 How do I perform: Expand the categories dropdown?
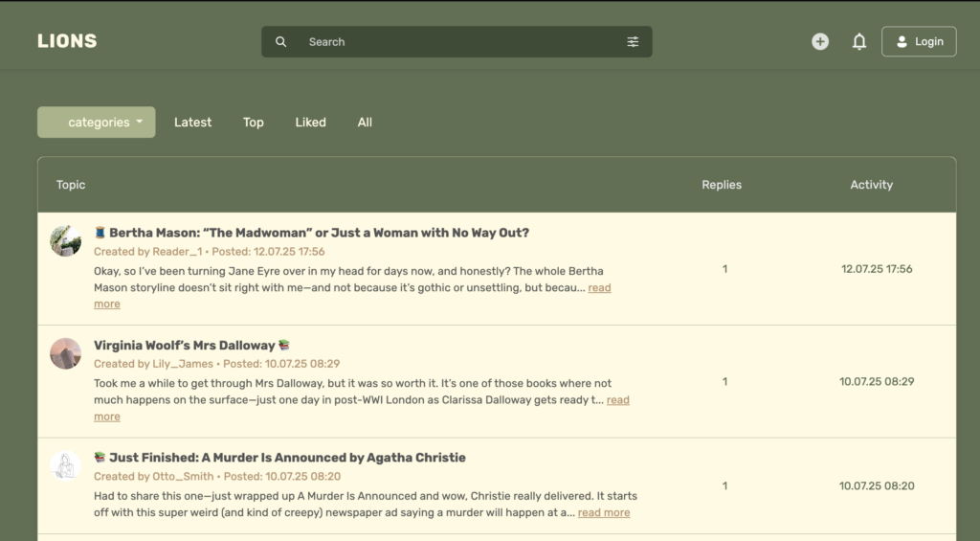(x=97, y=123)
